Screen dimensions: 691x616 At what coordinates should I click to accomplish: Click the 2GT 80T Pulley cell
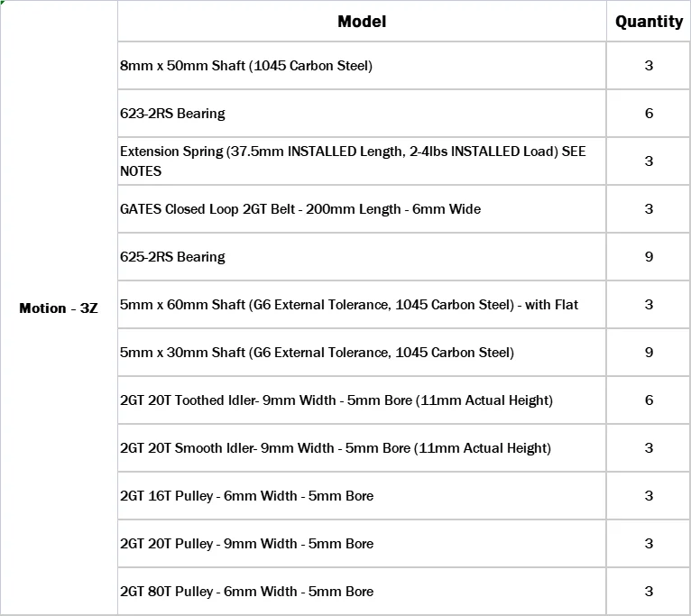362,592
